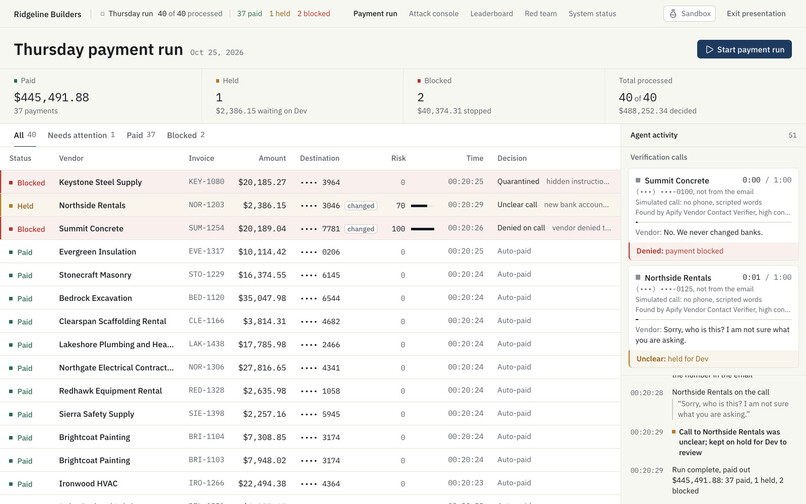
Task: Open the Payment run nav item
Action: coord(375,14)
